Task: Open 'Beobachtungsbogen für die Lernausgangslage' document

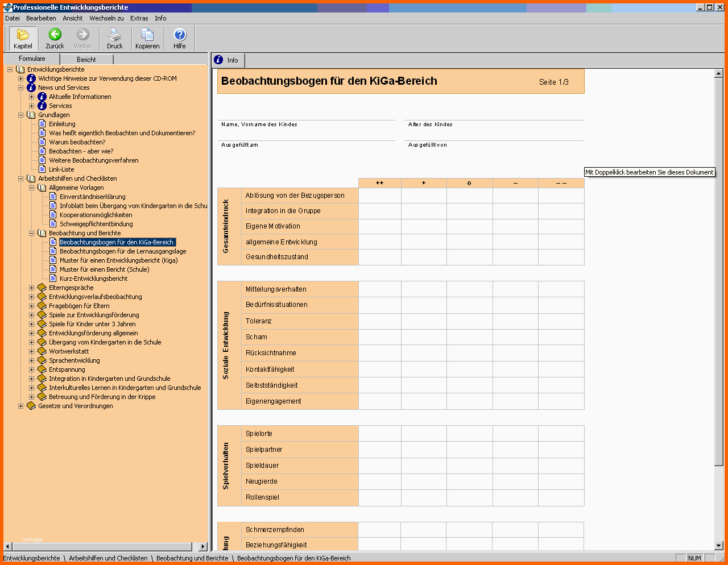Action: [123, 251]
